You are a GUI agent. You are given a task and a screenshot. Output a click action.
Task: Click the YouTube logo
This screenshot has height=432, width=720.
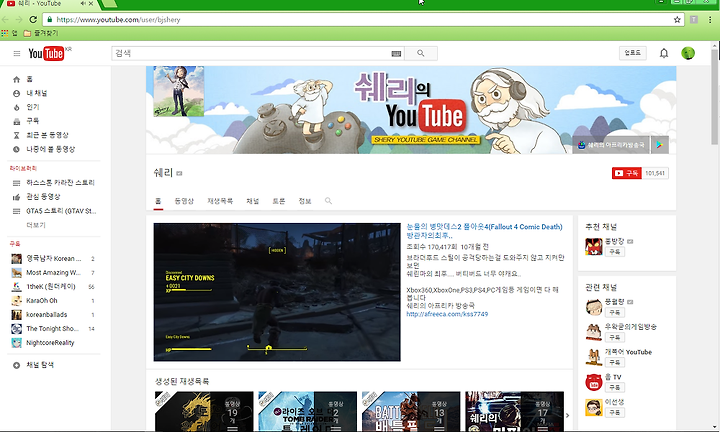tap(46, 54)
